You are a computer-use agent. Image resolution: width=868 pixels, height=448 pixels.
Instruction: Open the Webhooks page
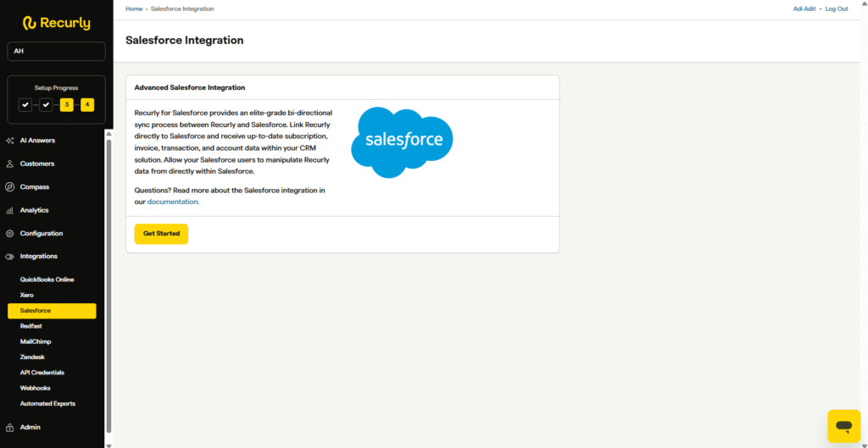click(35, 388)
